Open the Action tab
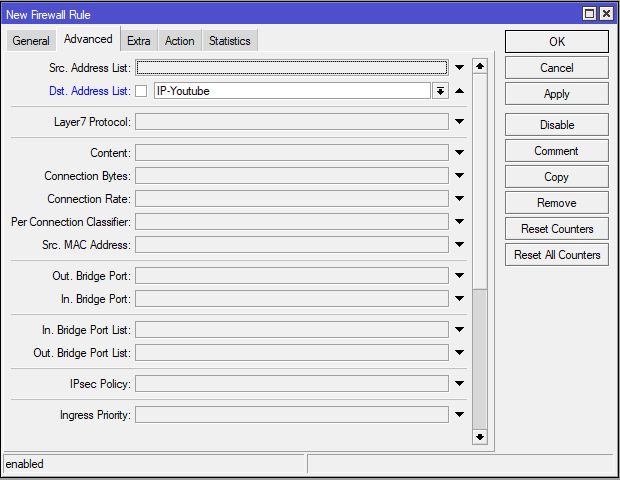Image resolution: width=620 pixels, height=480 pixels. (180, 41)
